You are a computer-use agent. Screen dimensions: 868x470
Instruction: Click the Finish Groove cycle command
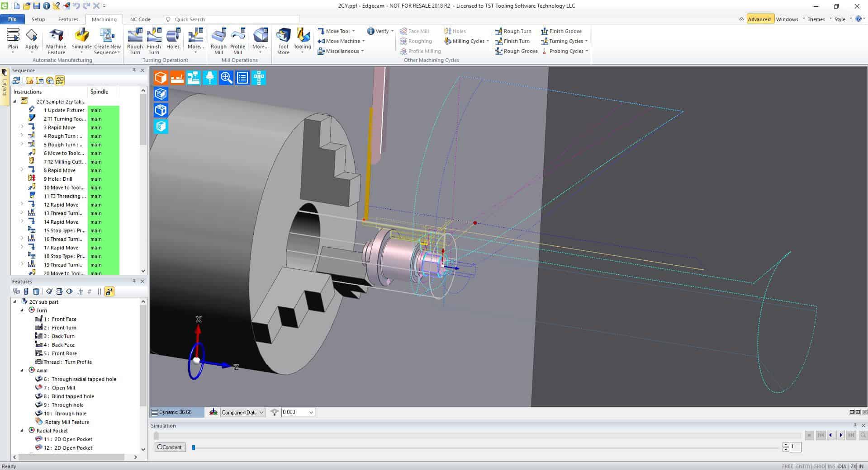click(x=561, y=31)
